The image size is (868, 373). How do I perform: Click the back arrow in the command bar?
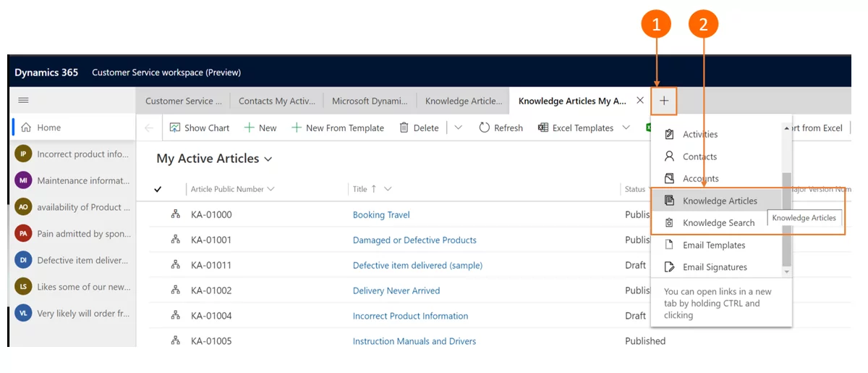tap(149, 127)
